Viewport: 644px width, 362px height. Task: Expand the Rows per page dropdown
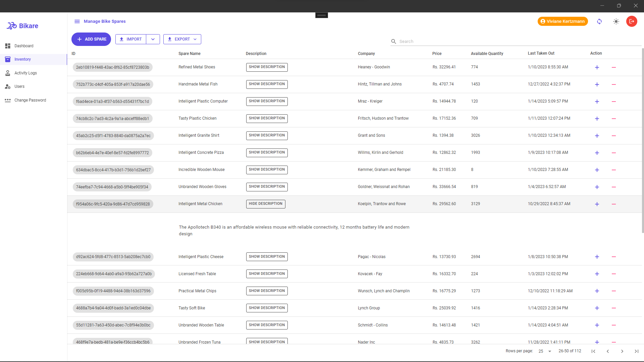550,351
